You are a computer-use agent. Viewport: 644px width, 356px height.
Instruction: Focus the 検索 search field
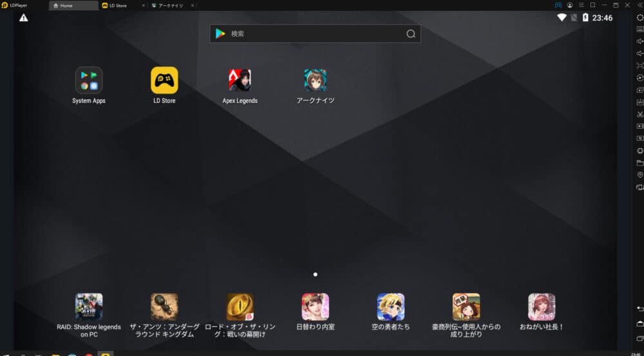pos(315,33)
